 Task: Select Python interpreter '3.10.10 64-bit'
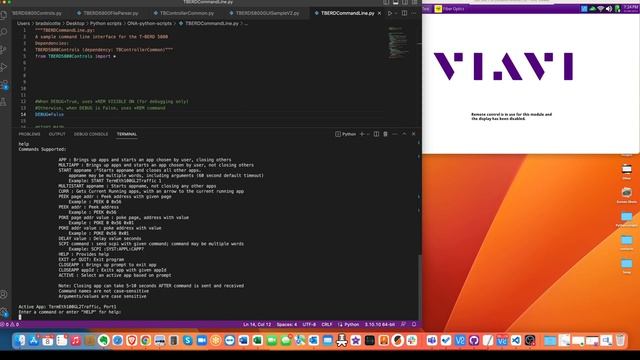coord(380,324)
